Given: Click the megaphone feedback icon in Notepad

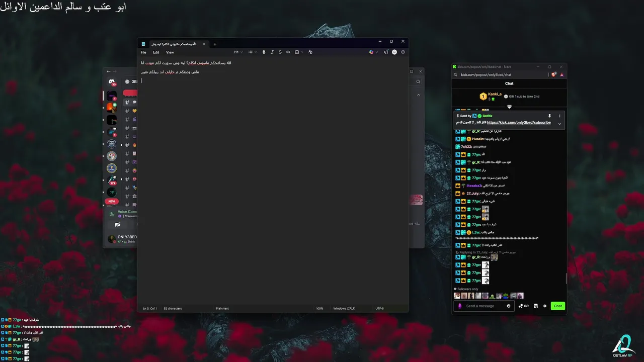Looking at the screenshot, I should click(x=386, y=52).
